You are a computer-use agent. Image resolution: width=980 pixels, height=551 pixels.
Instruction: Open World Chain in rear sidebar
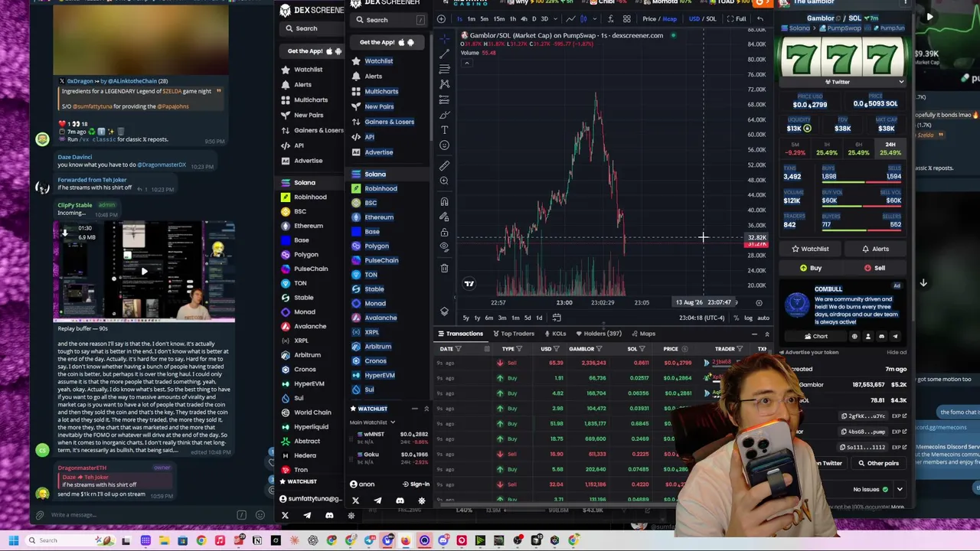[x=305, y=412]
